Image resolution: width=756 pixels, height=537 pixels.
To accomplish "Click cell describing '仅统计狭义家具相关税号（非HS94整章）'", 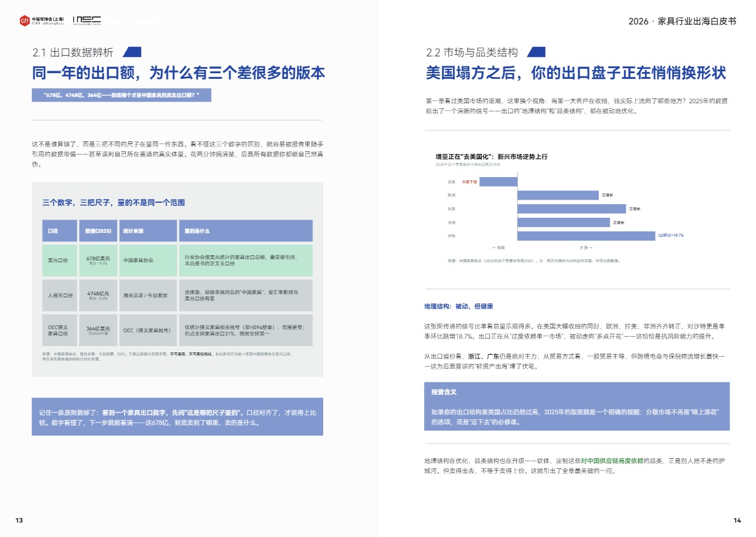I will pos(246,330).
